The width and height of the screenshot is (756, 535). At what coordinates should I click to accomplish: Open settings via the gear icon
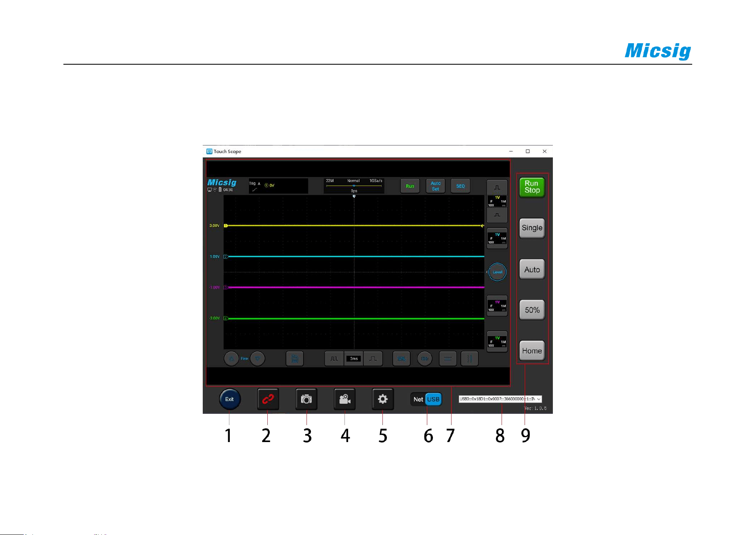click(x=383, y=399)
